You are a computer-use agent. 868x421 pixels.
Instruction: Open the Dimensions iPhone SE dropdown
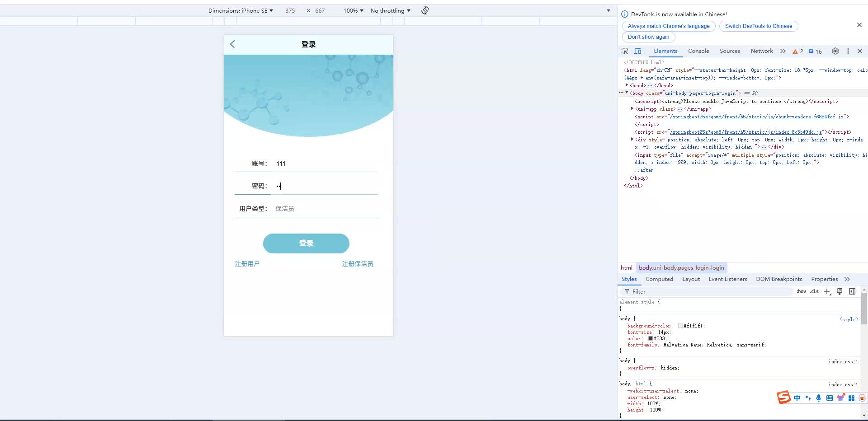point(241,10)
